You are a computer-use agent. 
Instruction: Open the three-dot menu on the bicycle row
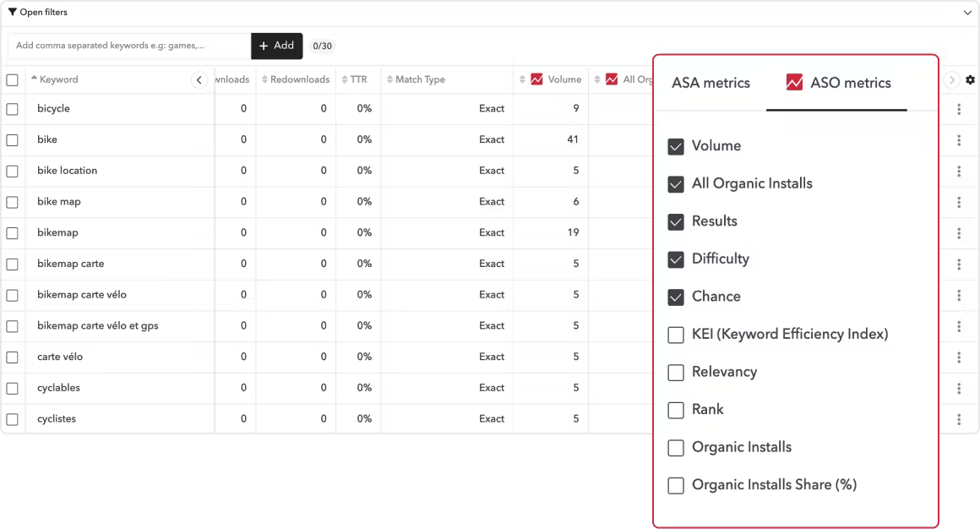click(959, 108)
